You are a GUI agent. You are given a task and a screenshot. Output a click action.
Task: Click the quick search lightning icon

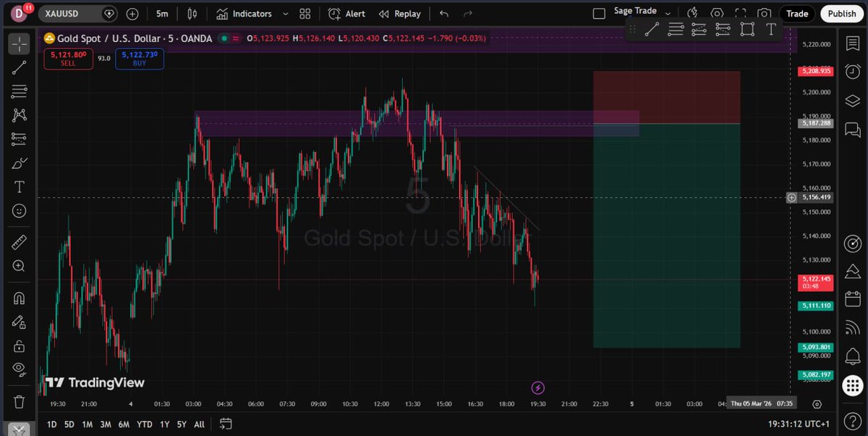[x=692, y=13]
